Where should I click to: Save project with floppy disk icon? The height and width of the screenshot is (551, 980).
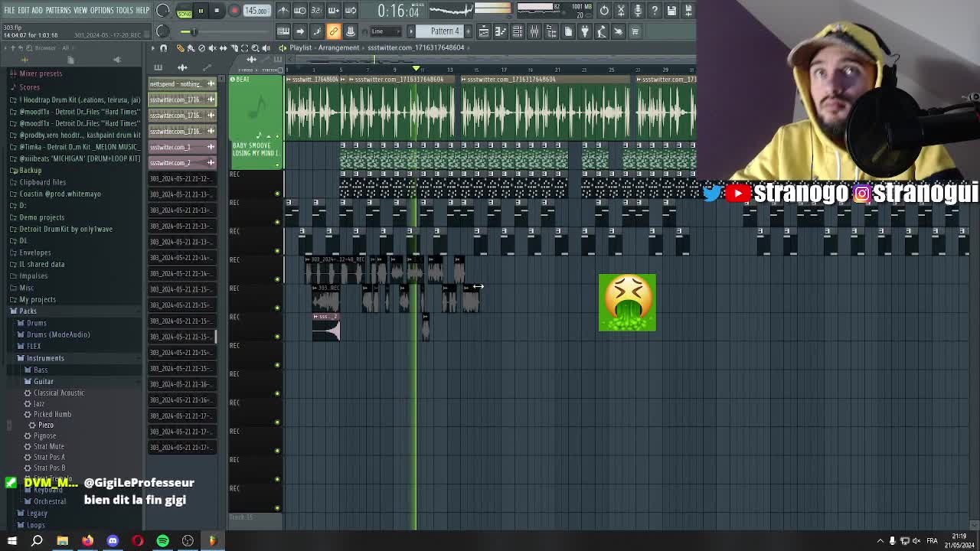(671, 11)
